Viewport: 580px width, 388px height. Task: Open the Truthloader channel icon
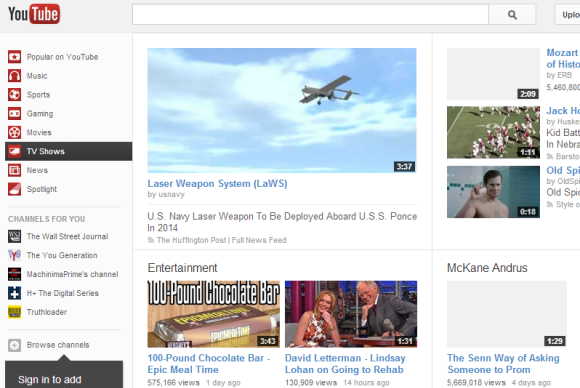click(x=14, y=312)
